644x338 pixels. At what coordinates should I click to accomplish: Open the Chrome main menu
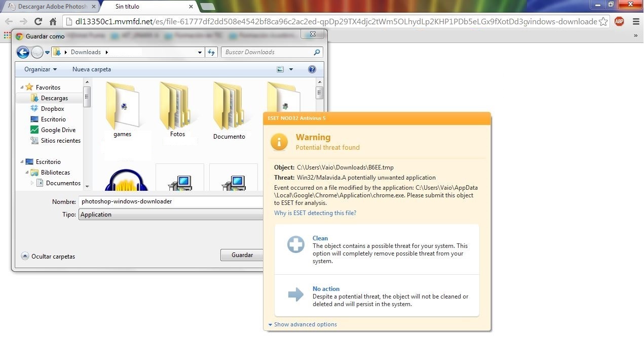[636, 21]
